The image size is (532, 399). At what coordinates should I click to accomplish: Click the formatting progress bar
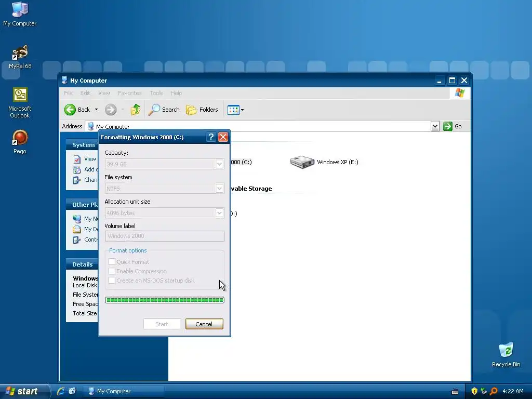165,300
